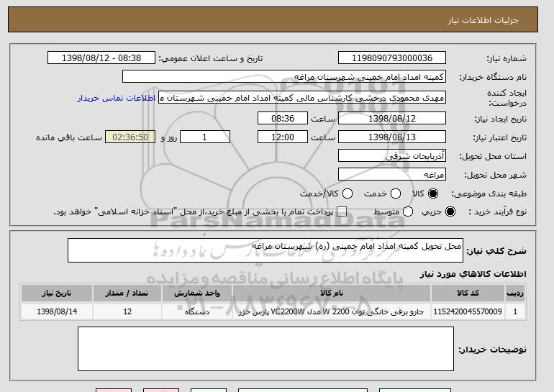Click the نام دستگاه خریدار field

(283, 77)
